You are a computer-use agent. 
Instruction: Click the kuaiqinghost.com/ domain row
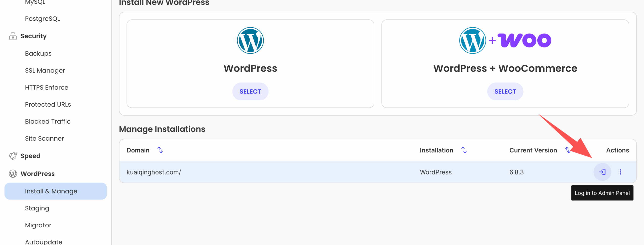point(154,172)
